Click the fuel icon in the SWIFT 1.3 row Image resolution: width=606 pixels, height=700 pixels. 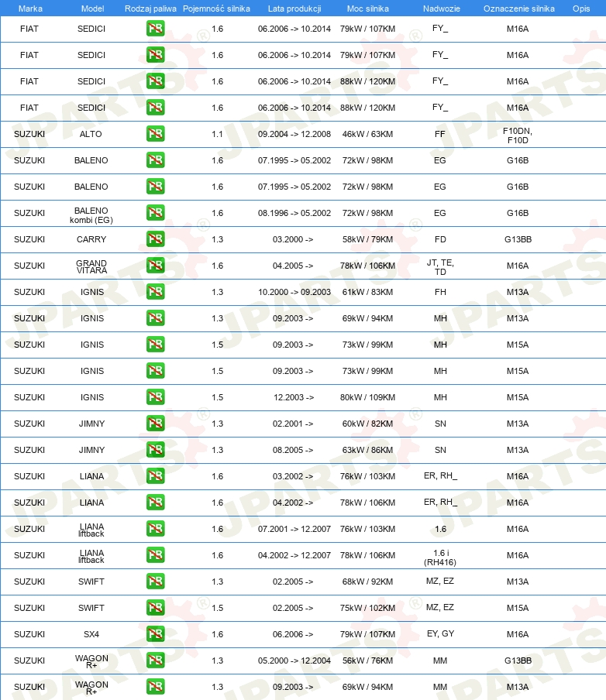156,582
